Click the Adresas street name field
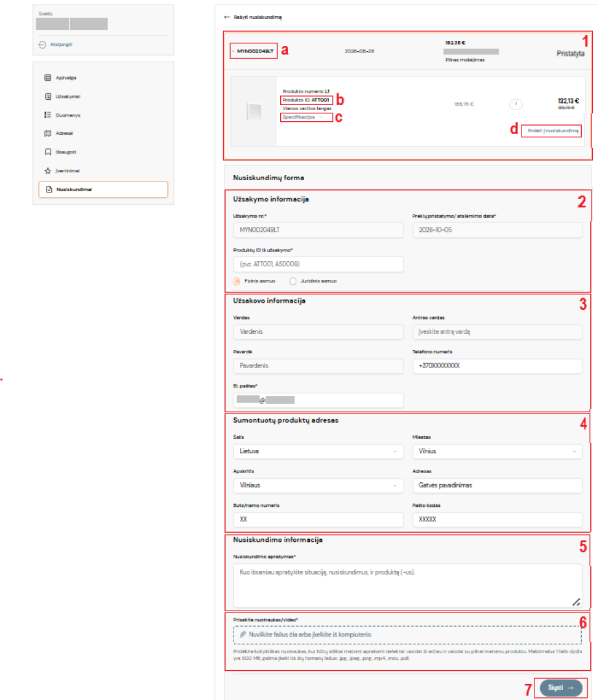Screen dimensions: 598x700 497,485
